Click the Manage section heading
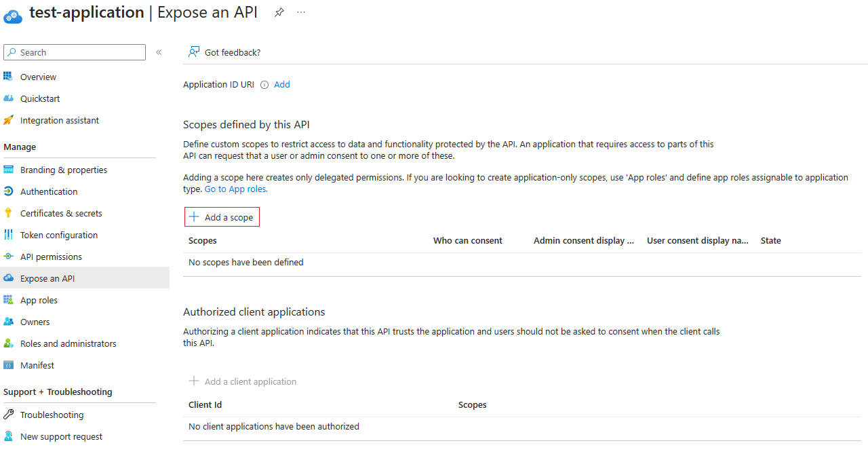This screenshot has height=456, width=868. (20, 147)
